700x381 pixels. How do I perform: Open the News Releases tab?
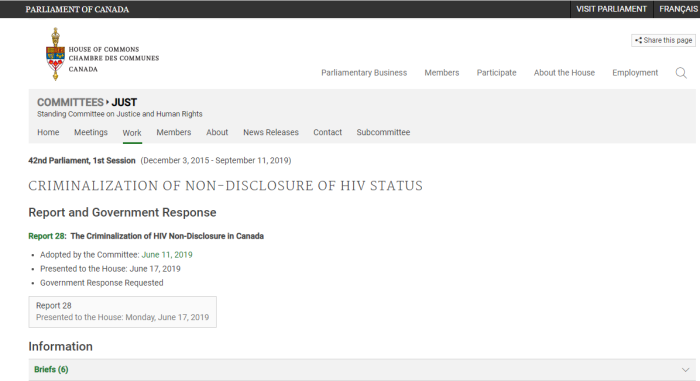(271, 132)
